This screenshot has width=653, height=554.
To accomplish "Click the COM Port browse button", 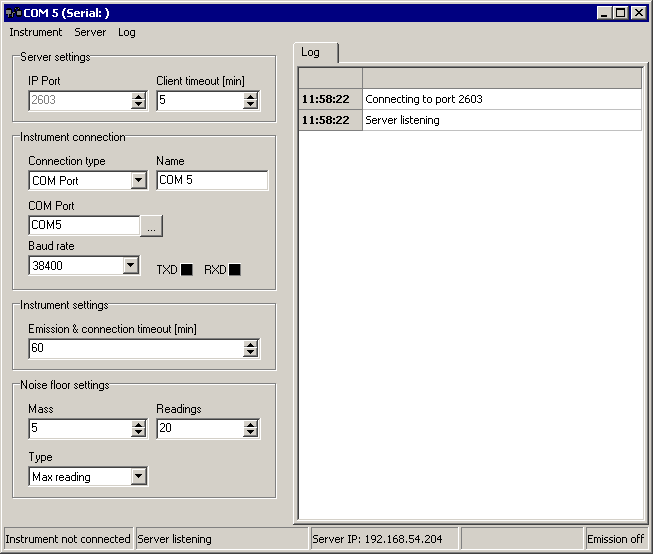I will coord(151,226).
